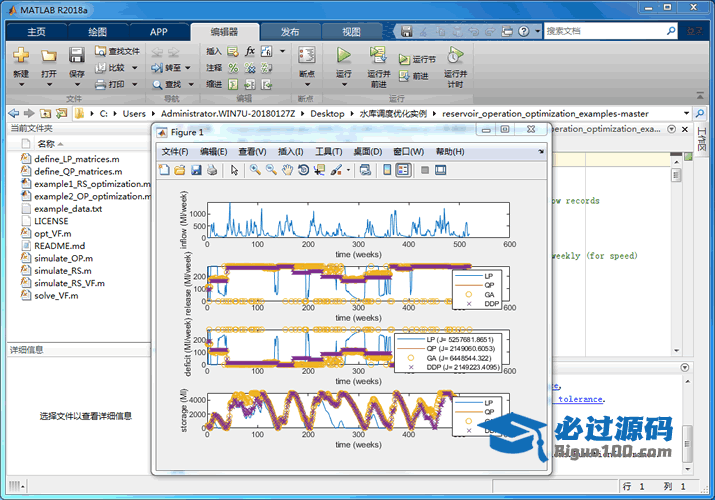Click the Search Documentation (搜索文档) field
The image size is (715, 500).
[x=606, y=31]
